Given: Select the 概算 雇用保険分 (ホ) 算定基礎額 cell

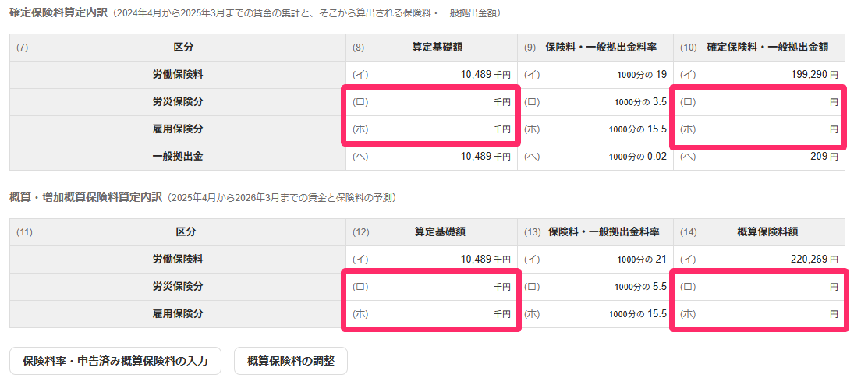Looking at the screenshot, I should [432, 314].
